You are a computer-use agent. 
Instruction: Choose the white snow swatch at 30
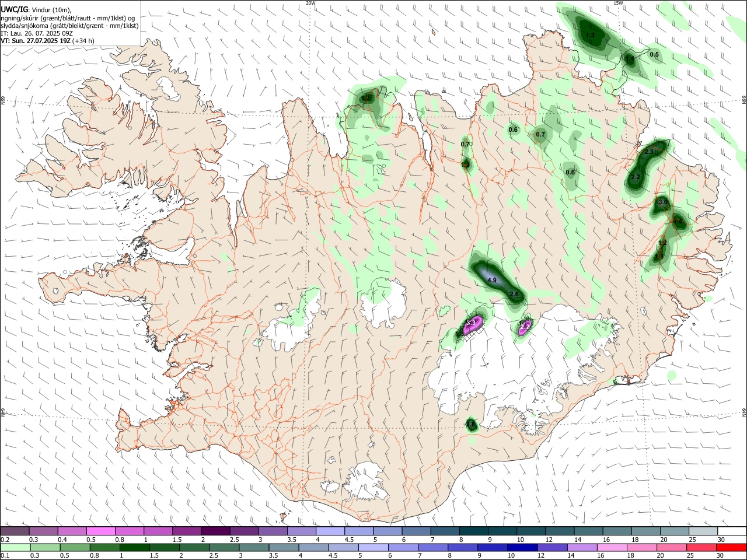732,531
